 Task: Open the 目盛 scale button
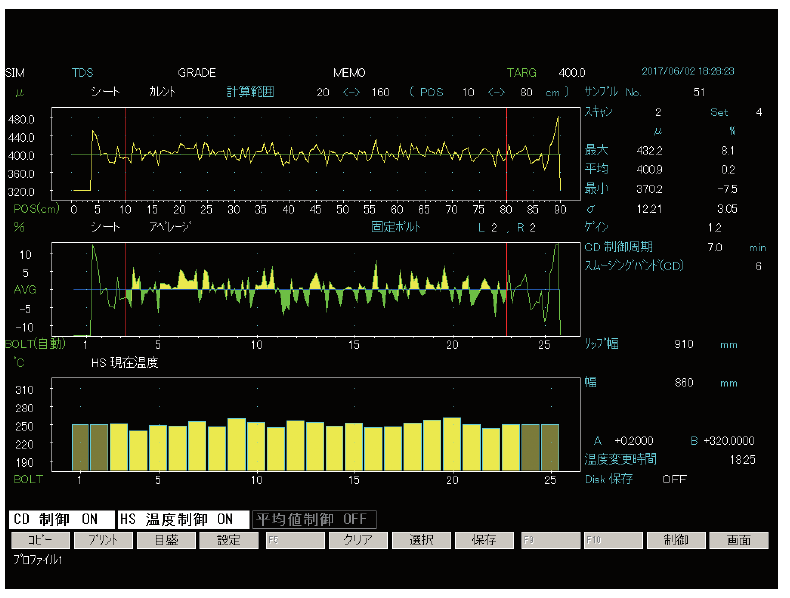(x=166, y=540)
